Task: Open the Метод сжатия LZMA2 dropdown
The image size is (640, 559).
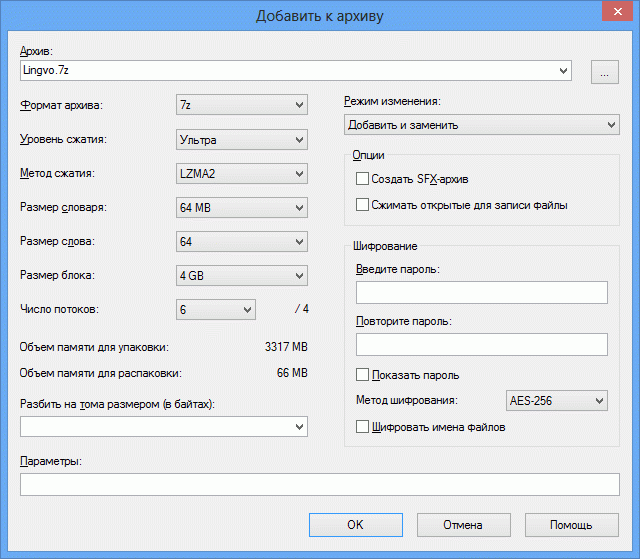Action: coord(241,174)
